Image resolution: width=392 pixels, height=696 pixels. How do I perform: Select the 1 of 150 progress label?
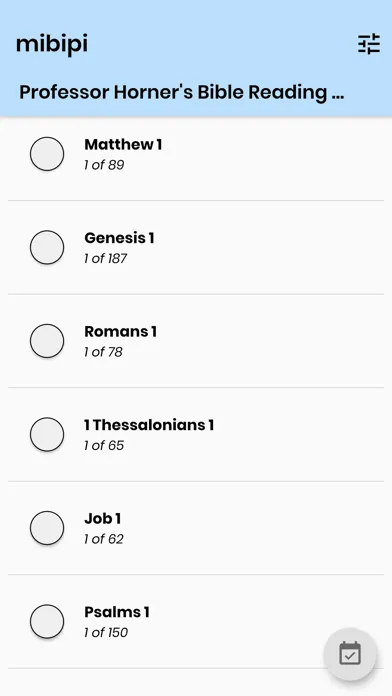106,633
